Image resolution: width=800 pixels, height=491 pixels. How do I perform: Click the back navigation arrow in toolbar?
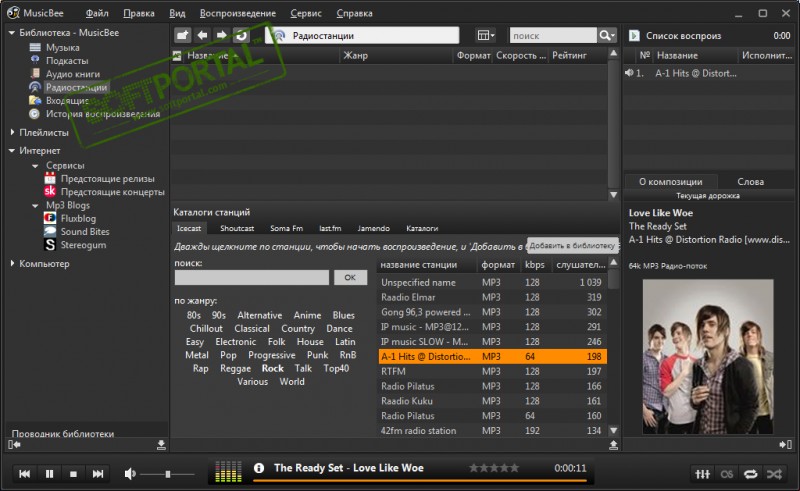(202, 35)
